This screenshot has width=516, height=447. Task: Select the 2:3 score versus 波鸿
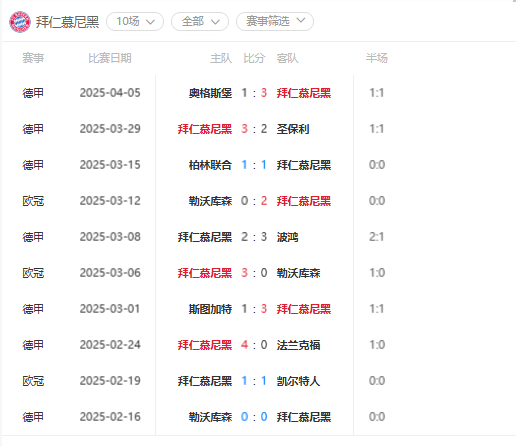tap(254, 237)
